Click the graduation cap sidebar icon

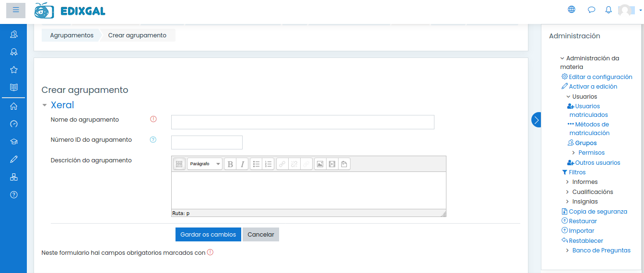14,142
